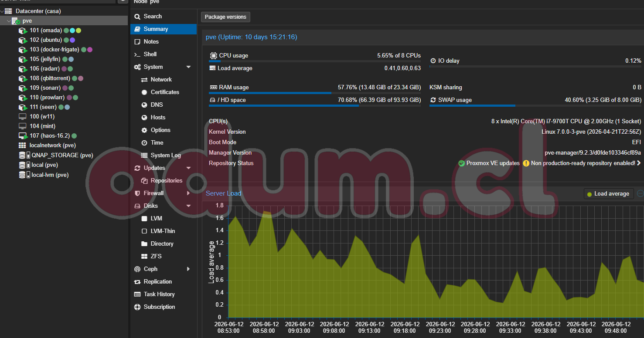Select the Ceph menu label
This screenshot has width=644, height=338.
point(150,269)
